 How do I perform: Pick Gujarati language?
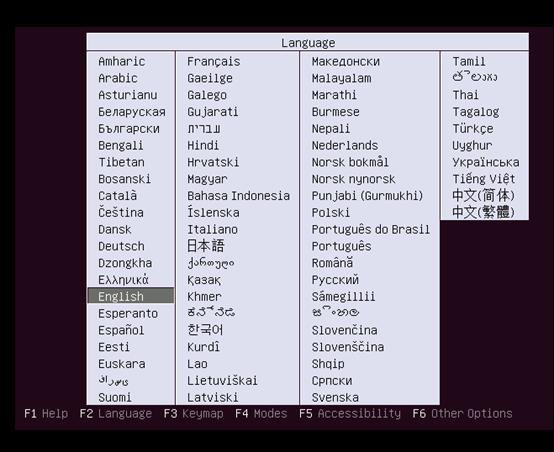pos(213,112)
